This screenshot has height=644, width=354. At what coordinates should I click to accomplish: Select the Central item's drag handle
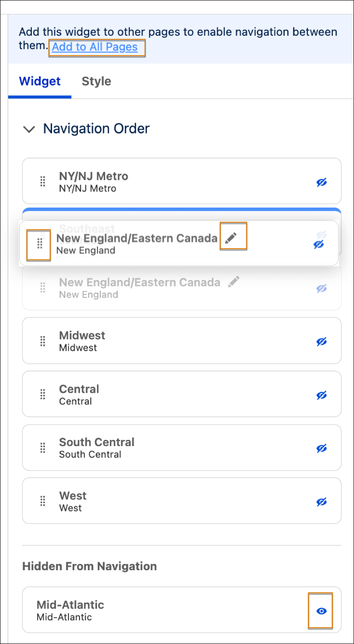pyautogui.click(x=43, y=394)
